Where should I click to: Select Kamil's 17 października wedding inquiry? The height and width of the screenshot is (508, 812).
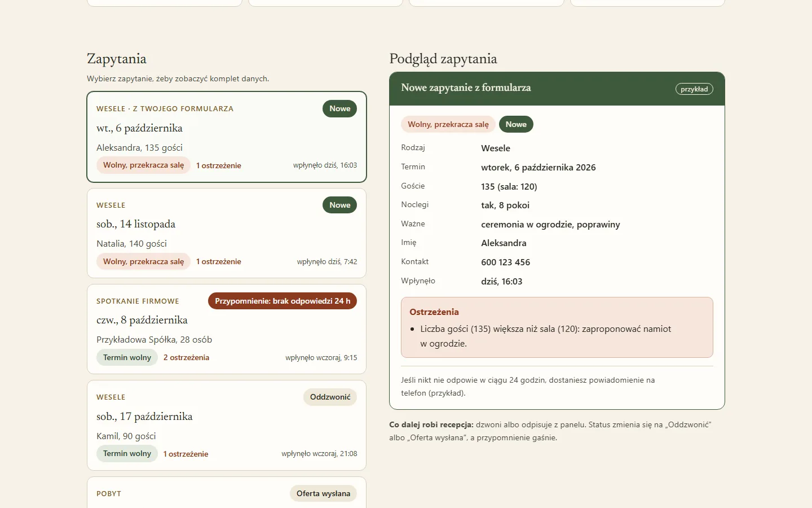227,425
